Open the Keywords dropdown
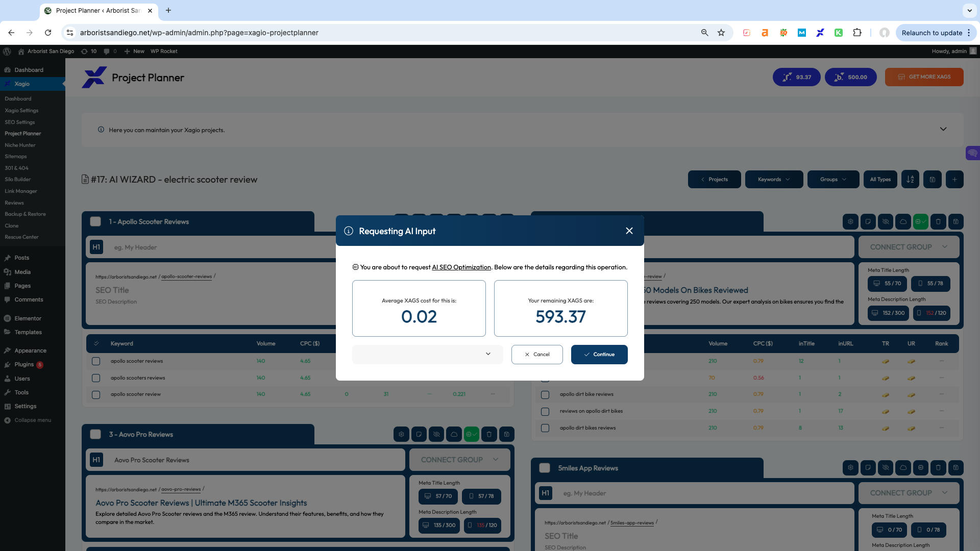The image size is (980, 551). (x=774, y=180)
